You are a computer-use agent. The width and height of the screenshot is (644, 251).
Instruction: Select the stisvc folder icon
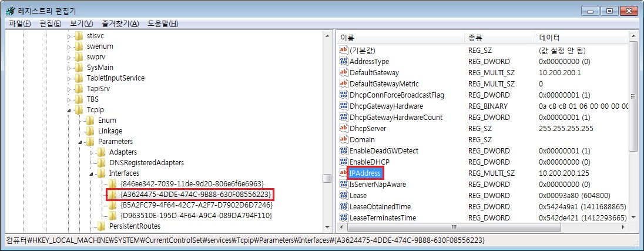pos(79,36)
